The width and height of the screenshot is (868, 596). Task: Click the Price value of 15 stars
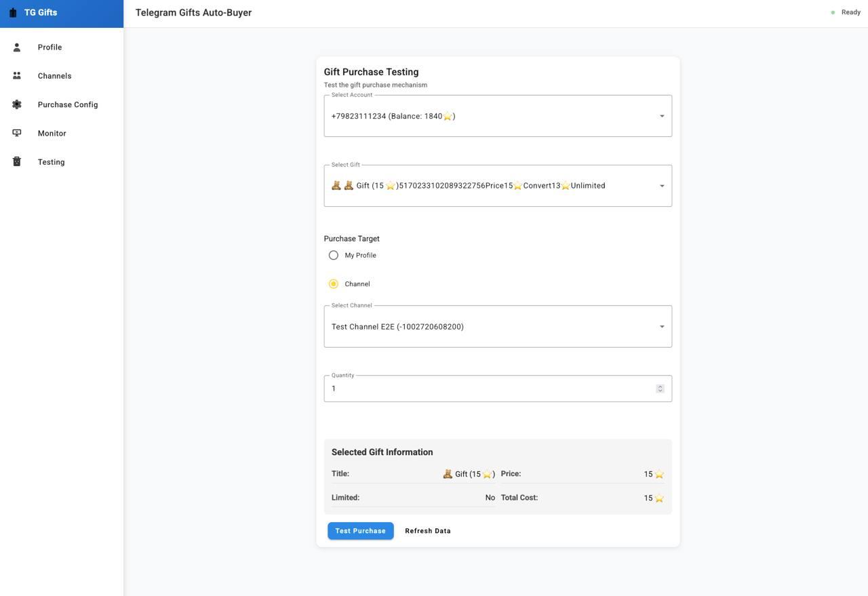coord(654,474)
